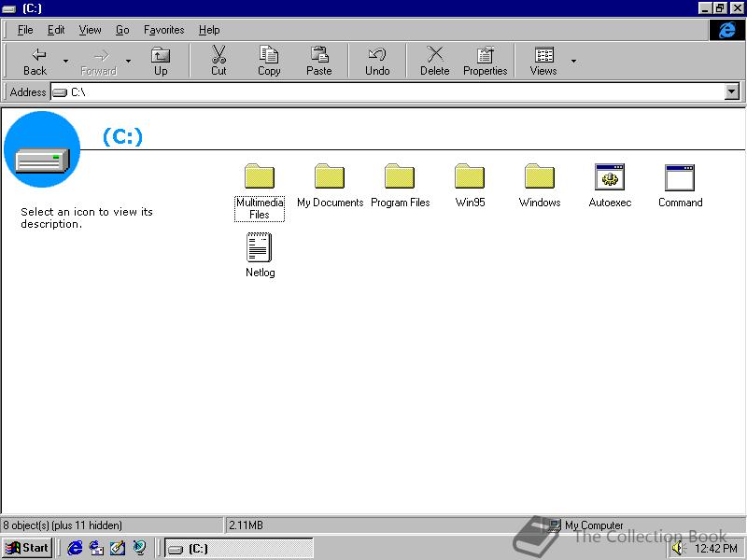Screen dimensions: 747x560
Task: Expand the Views dropdown arrow
Action: (573, 61)
